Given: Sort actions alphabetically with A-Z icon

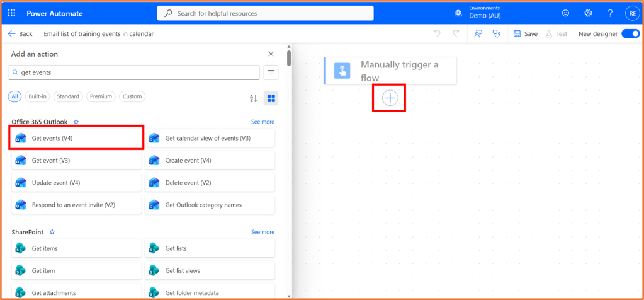Looking at the screenshot, I should pos(254,98).
